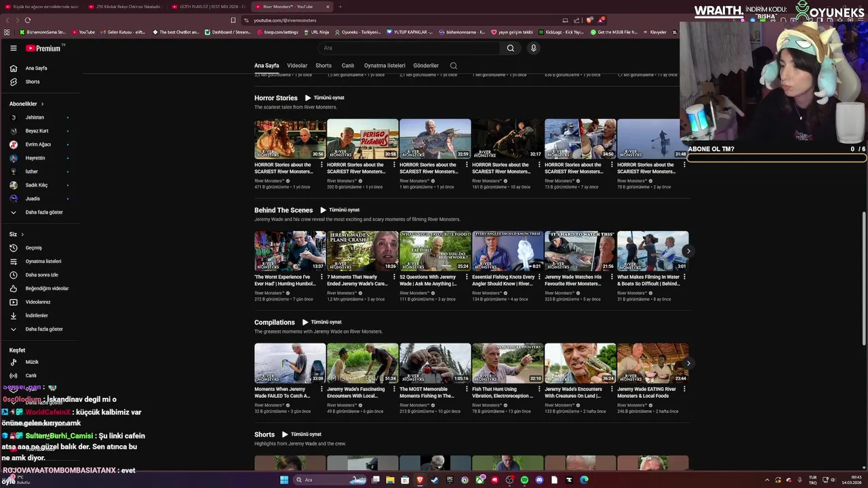Switch to Oynatma listeleri channel tab
Image resolution: width=868 pixels, height=488 pixels.
pyautogui.click(x=384, y=66)
